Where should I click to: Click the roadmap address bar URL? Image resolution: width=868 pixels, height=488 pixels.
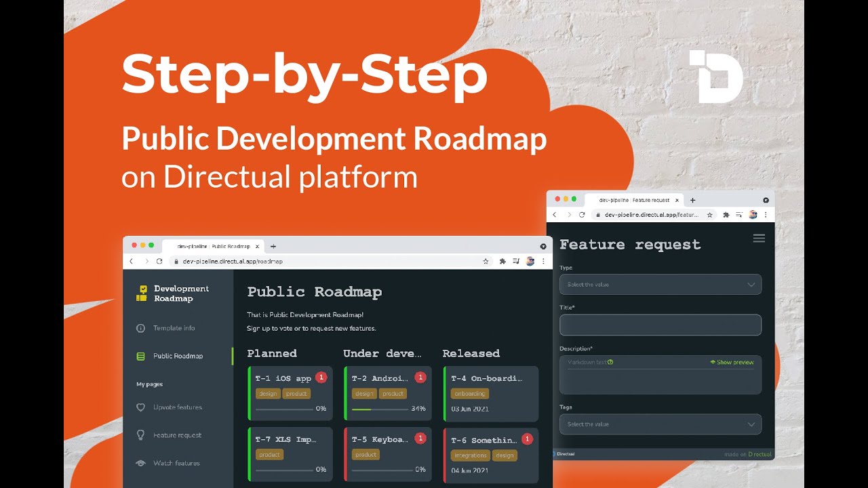coord(233,261)
